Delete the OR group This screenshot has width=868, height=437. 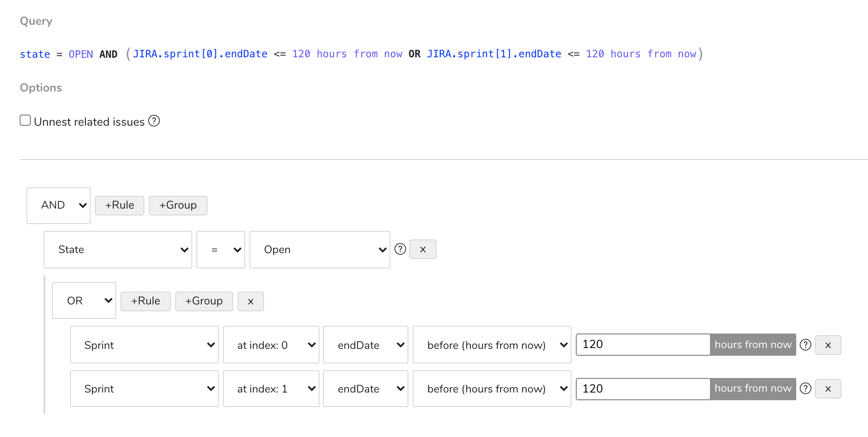pyautogui.click(x=251, y=301)
